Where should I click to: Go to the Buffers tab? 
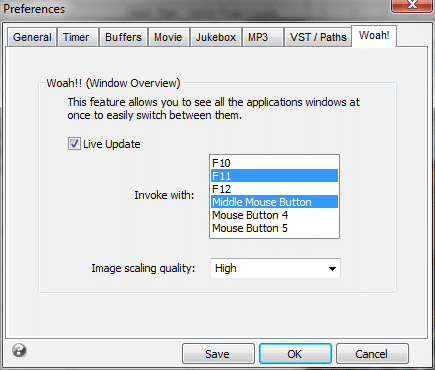click(123, 37)
